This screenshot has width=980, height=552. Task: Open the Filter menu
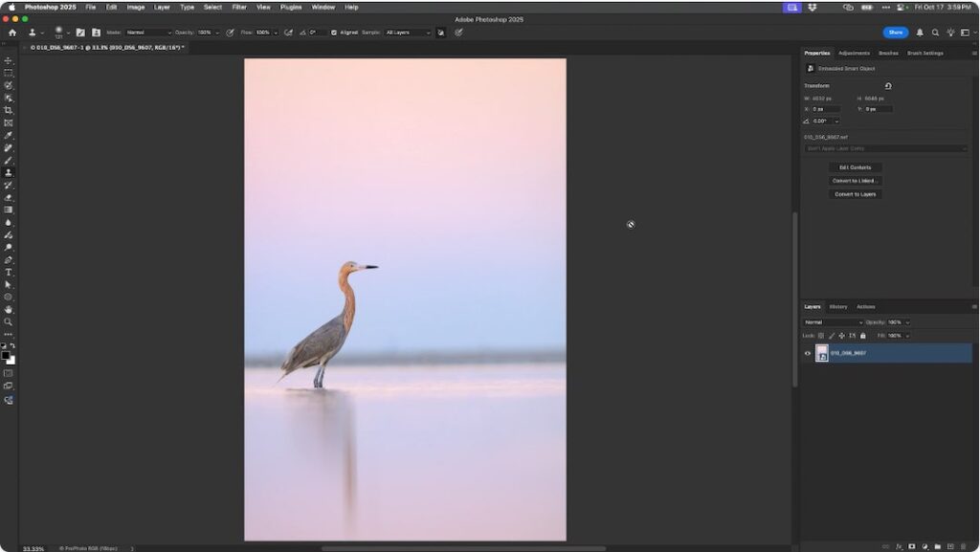pos(238,7)
